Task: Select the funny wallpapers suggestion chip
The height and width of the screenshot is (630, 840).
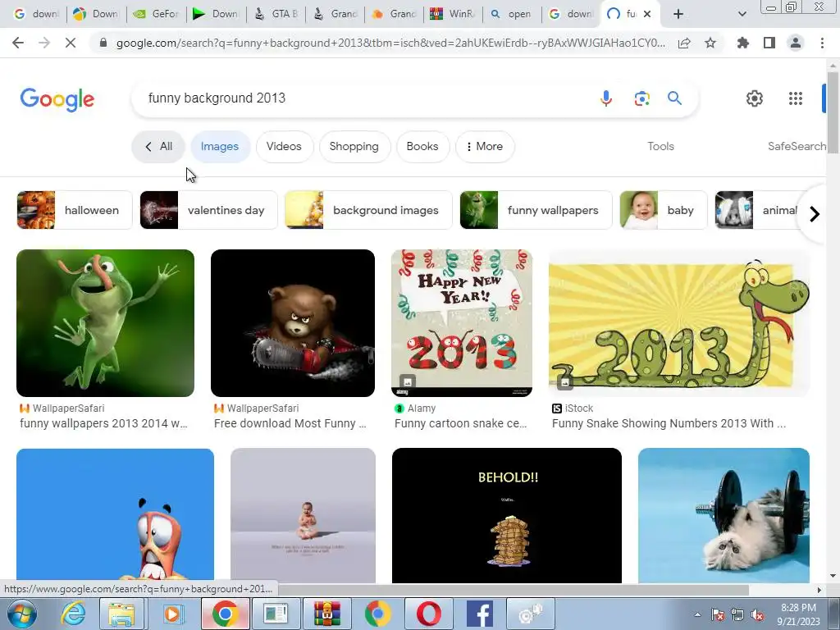Action: coord(536,210)
